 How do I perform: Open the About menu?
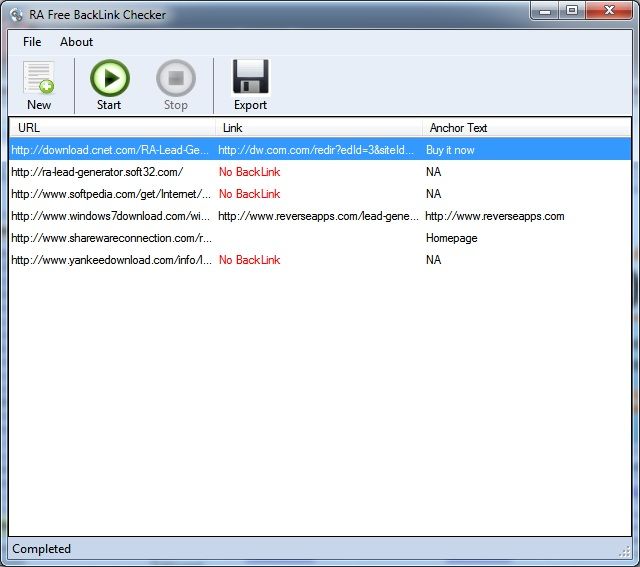76,42
